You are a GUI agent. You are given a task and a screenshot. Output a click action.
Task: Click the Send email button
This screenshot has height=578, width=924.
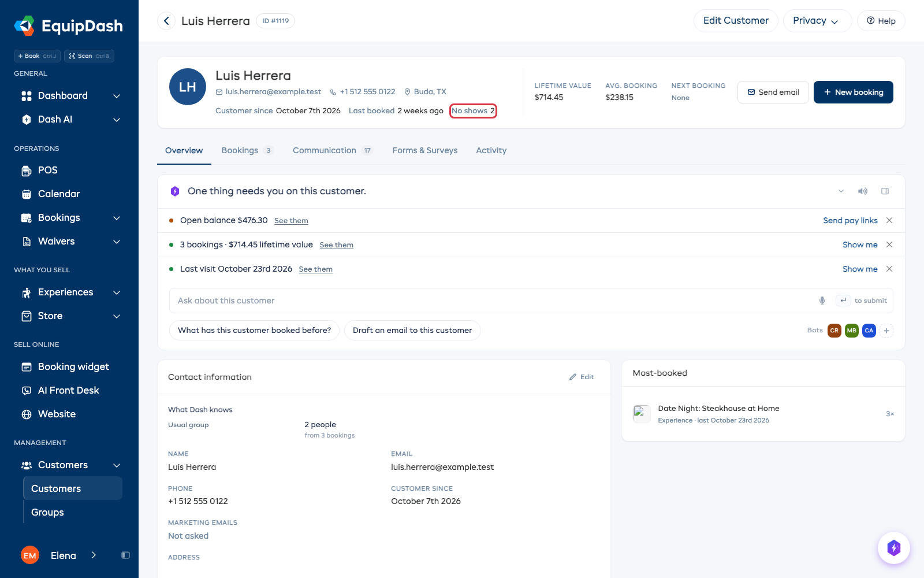[773, 92]
